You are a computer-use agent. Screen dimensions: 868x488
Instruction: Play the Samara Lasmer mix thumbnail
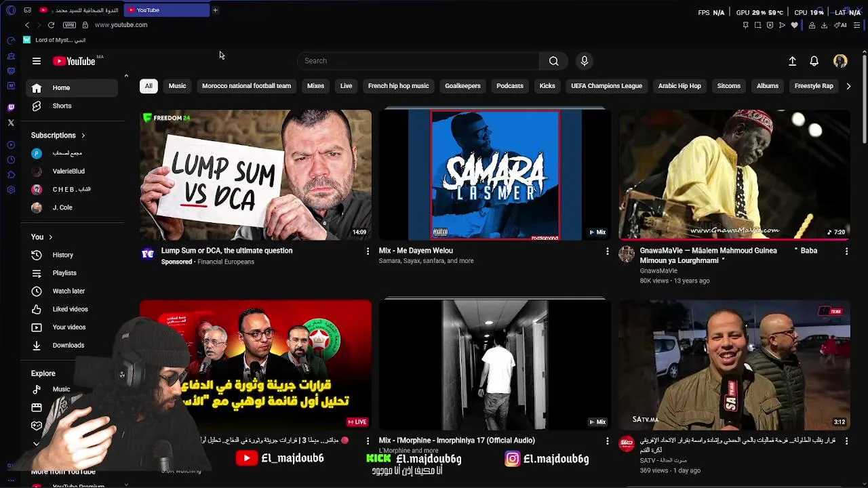495,175
